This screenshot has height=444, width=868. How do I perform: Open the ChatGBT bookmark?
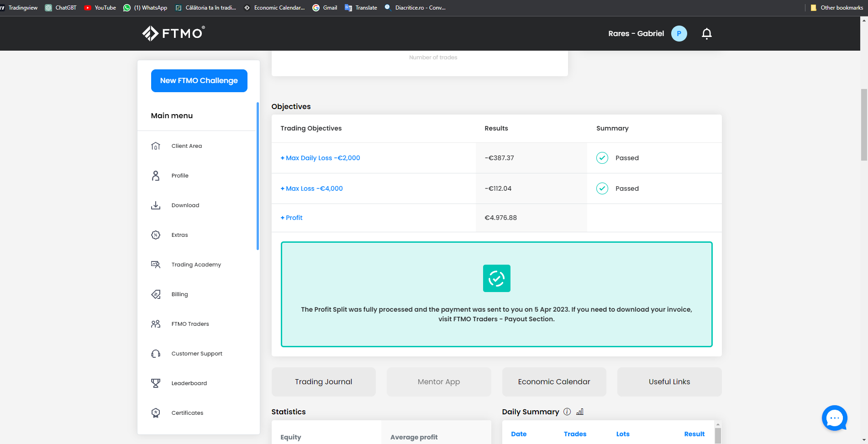pos(61,8)
